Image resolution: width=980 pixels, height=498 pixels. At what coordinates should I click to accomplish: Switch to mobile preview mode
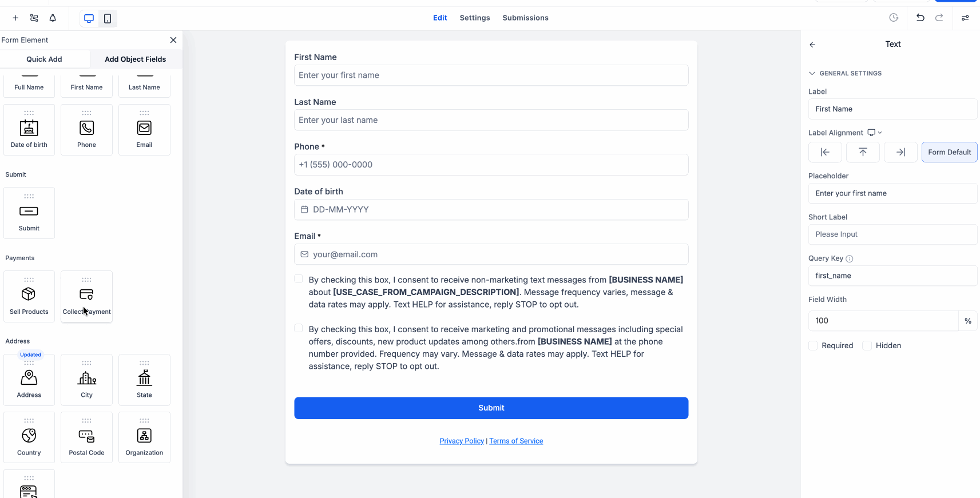pyautogui.click(x=108, y=18)
